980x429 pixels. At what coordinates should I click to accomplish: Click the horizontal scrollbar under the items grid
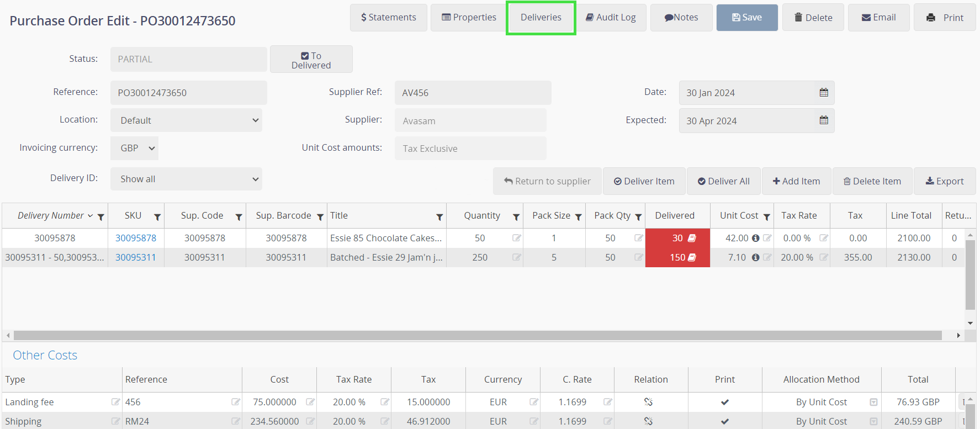tap(478, 335)
